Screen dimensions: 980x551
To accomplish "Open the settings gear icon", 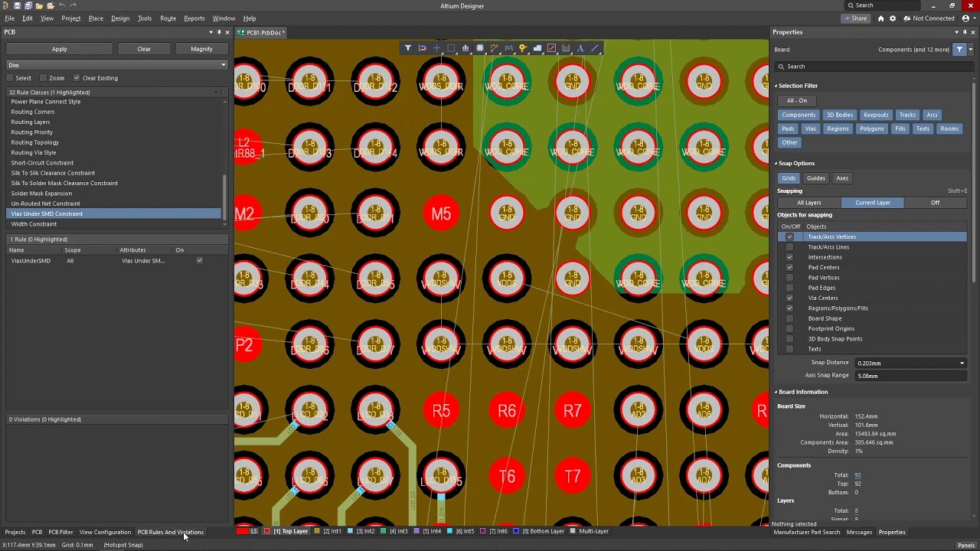I will [893, 18].
